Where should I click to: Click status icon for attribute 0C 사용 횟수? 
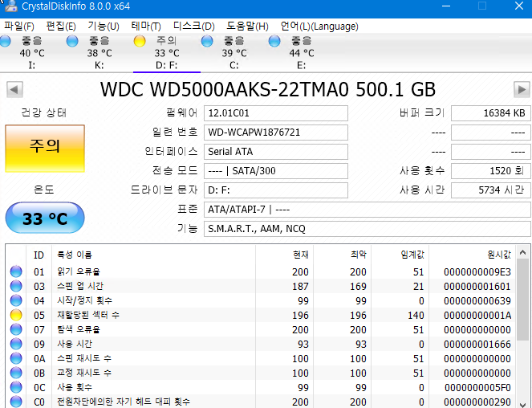coord(16,387)
